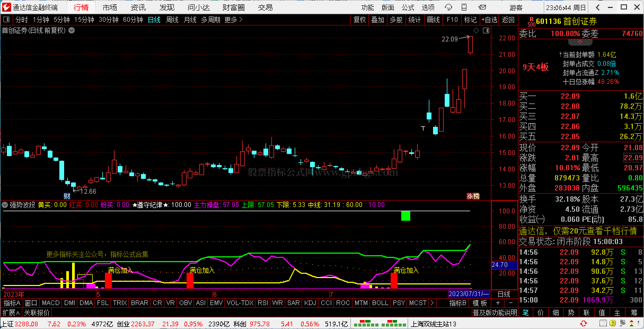
Task: Click the 叠加 toolbar button
Action: point(378,20)
